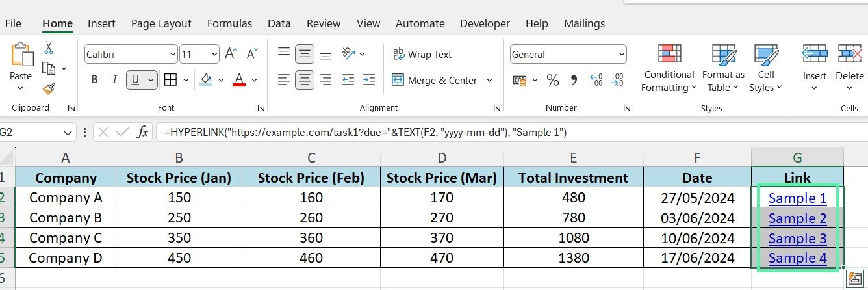
Task: Click the Percent Style button
Action: point(553,80)
